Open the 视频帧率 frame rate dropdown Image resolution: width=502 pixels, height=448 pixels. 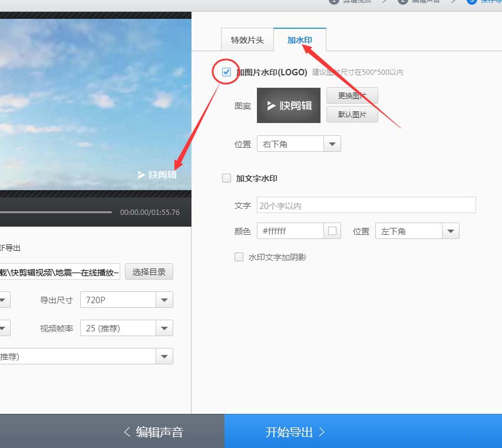click(x=165, y=328)
